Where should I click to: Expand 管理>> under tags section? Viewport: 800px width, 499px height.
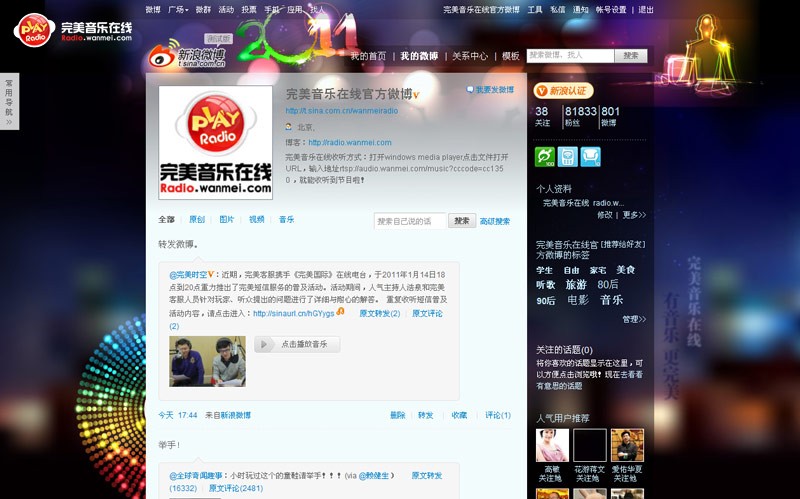[x=634, y=320]
